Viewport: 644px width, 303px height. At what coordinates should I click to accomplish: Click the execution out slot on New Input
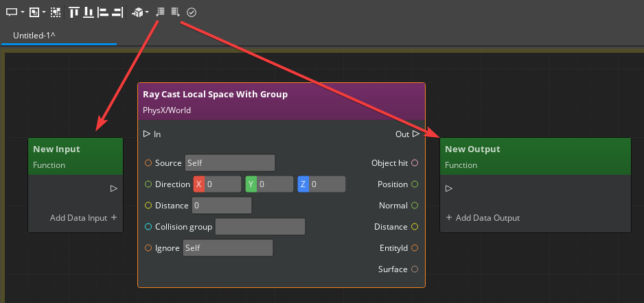(x=114, y=189)
